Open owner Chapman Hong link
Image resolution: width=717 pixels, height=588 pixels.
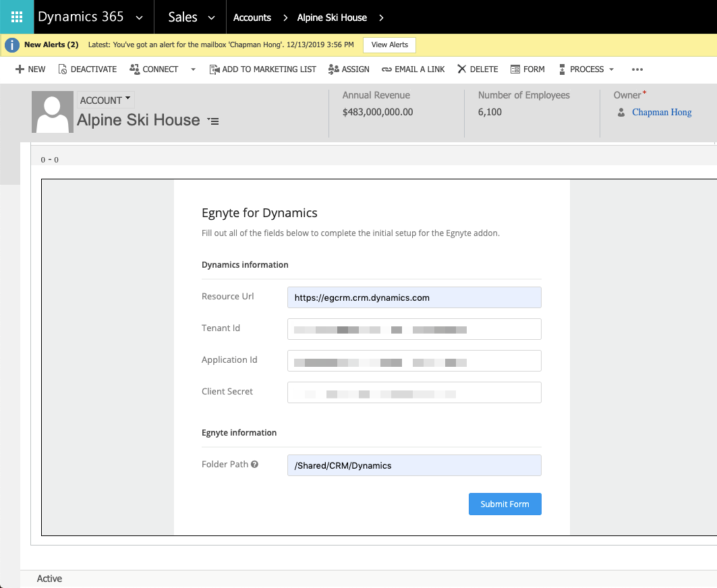662,112
